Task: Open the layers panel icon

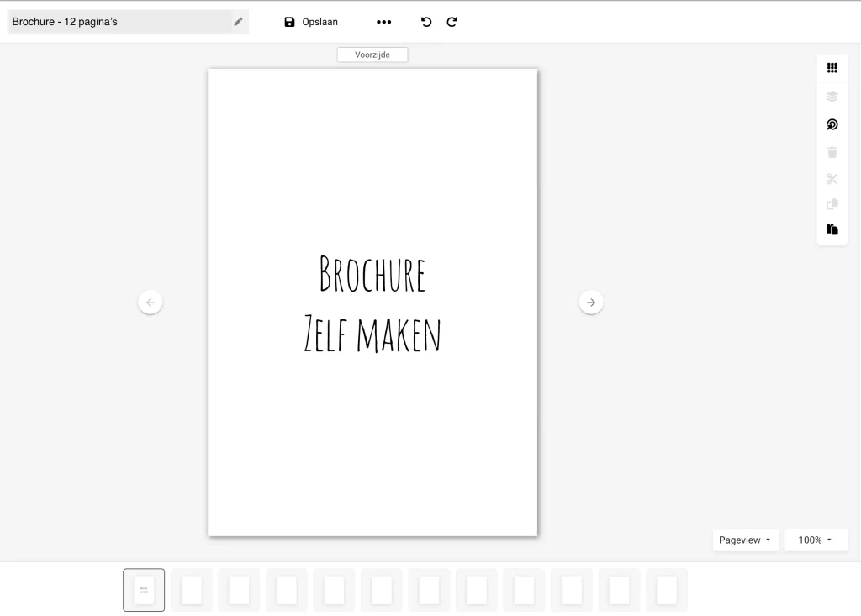Action: pyautogui.click(x=832, y=97)
